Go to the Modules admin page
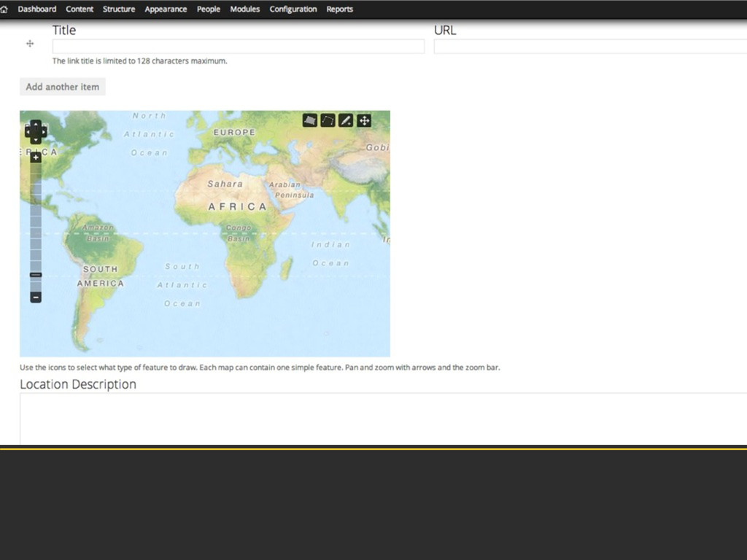The height and width of the screenshot is (560, 747). tap(244, 9)
